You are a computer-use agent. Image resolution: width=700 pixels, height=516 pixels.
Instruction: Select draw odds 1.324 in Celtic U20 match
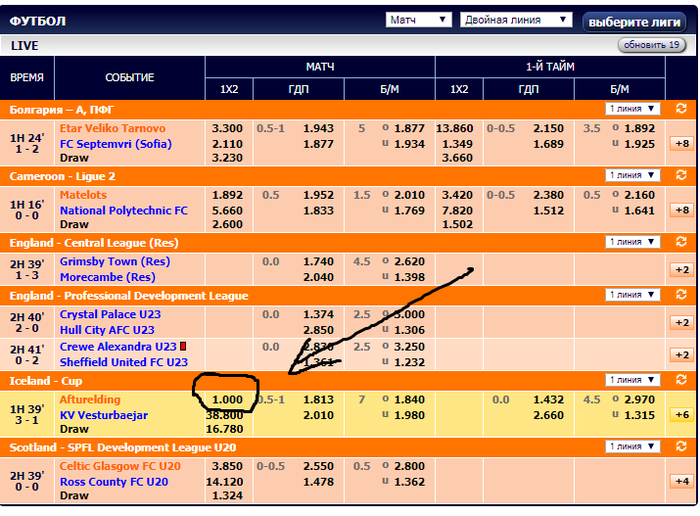pos(227,496)
